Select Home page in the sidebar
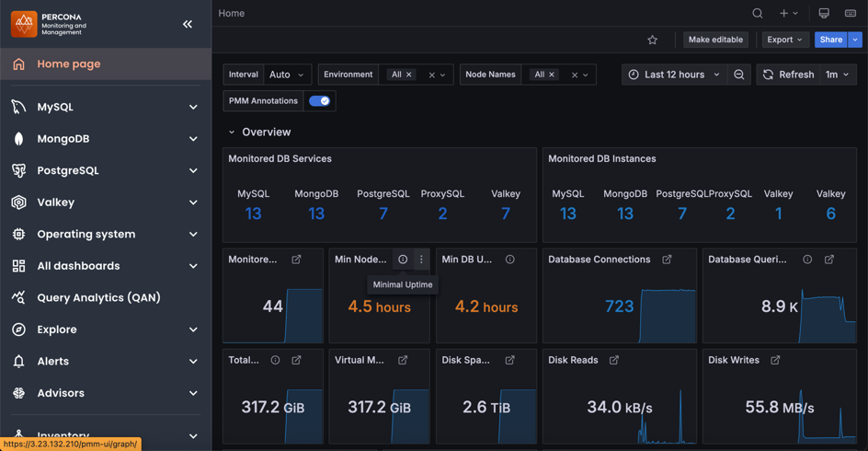 [x=69, y=64]
